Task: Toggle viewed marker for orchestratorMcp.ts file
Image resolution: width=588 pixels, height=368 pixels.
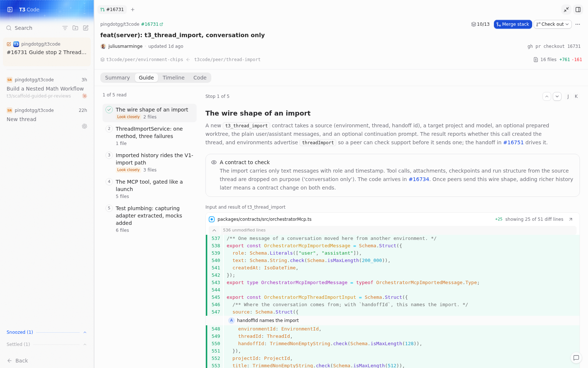Action: coord(212,219)
